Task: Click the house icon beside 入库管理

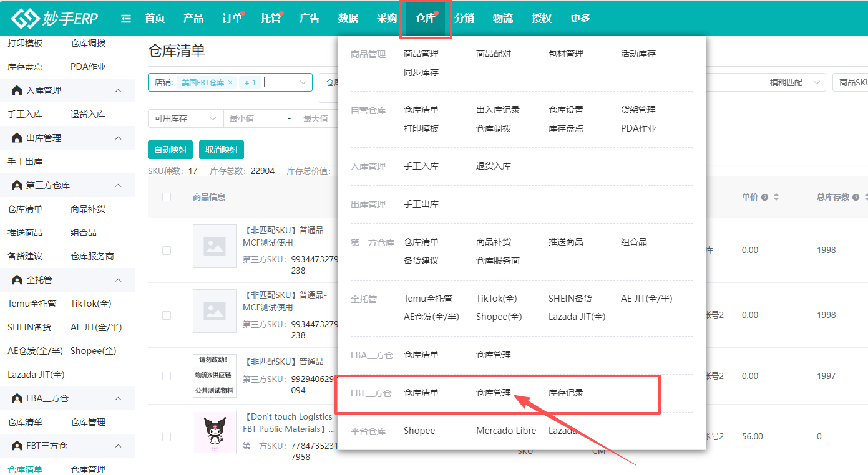Action: [17, 91]
